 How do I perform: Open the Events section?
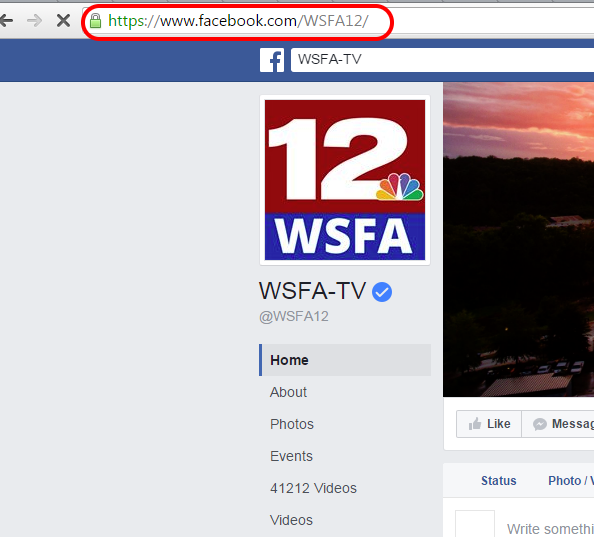291,456
